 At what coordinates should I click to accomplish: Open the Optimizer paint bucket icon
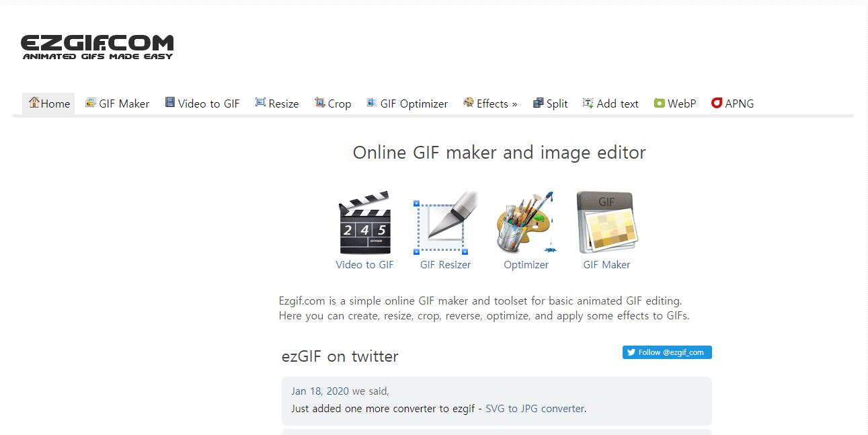pyautogui.click(x=526, y=222)
